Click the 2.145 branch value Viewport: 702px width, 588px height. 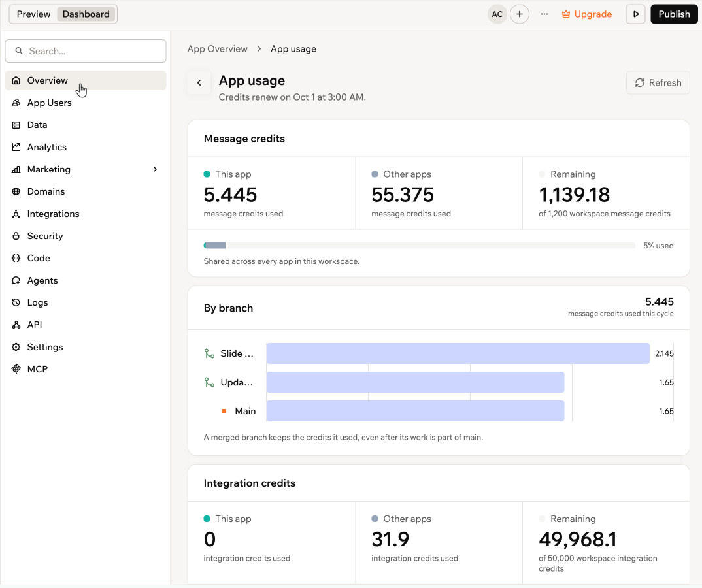(x=664, y=353)
